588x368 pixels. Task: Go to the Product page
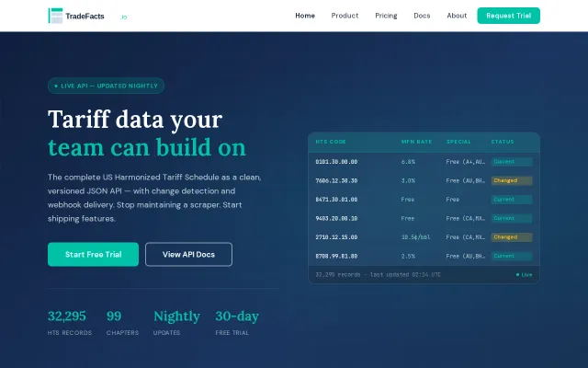(x=345, y=16)
